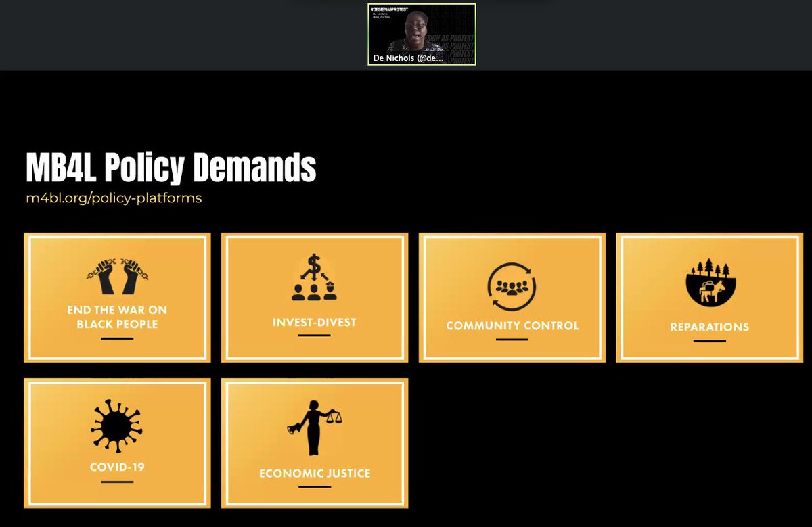This screenshot has width=812, height=527.
Task: Click the Reparations label text
Action: (x=709, y=327)
